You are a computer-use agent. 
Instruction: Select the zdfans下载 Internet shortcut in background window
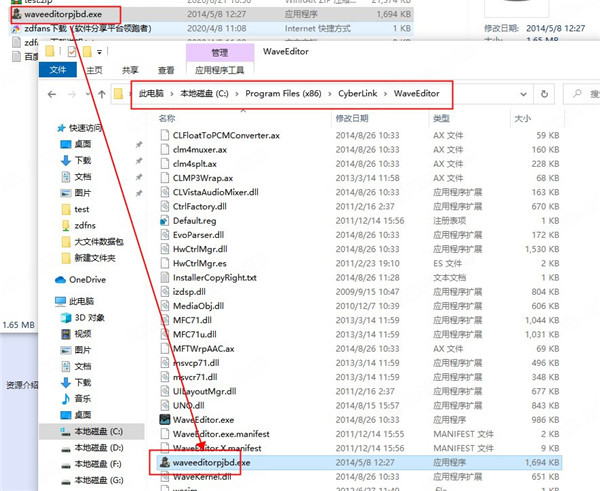coord(88,29)
